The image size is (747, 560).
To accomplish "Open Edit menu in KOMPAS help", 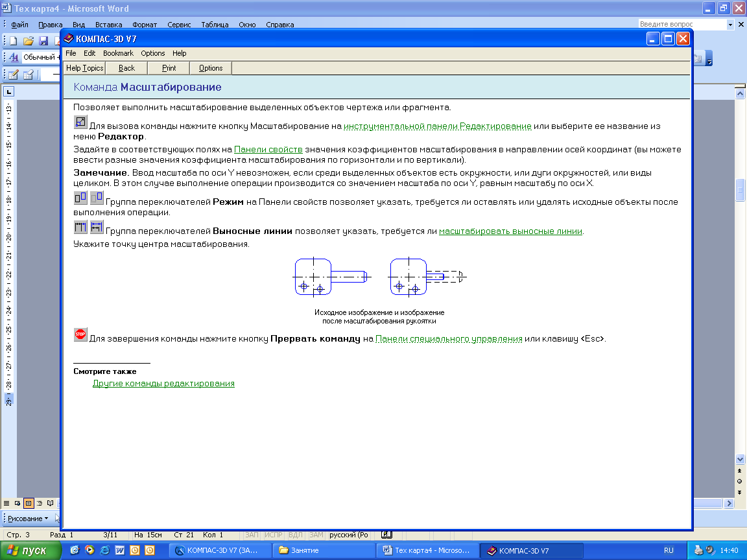I will coord(89,53).
